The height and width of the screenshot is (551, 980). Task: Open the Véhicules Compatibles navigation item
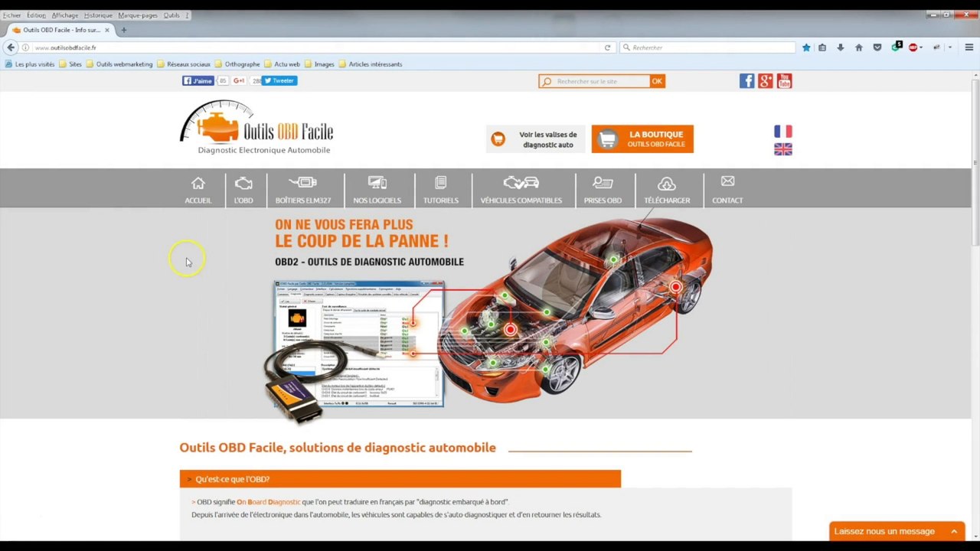(x=521, y=190)
